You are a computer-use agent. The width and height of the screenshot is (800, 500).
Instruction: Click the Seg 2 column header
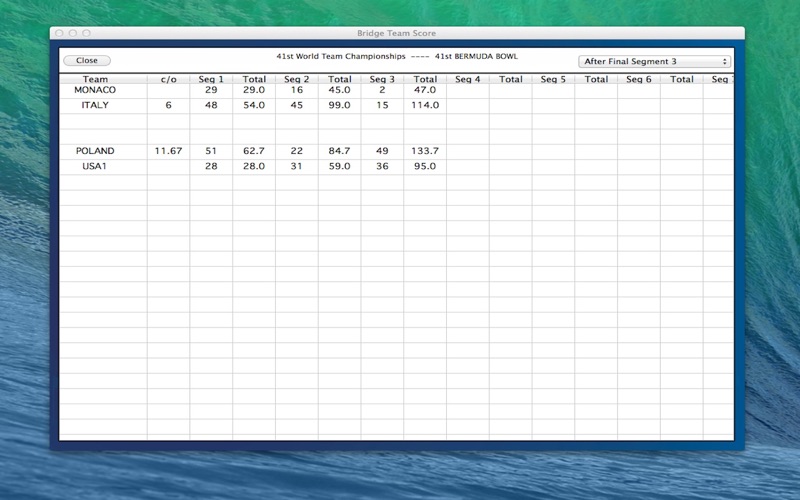pos(296,79)
